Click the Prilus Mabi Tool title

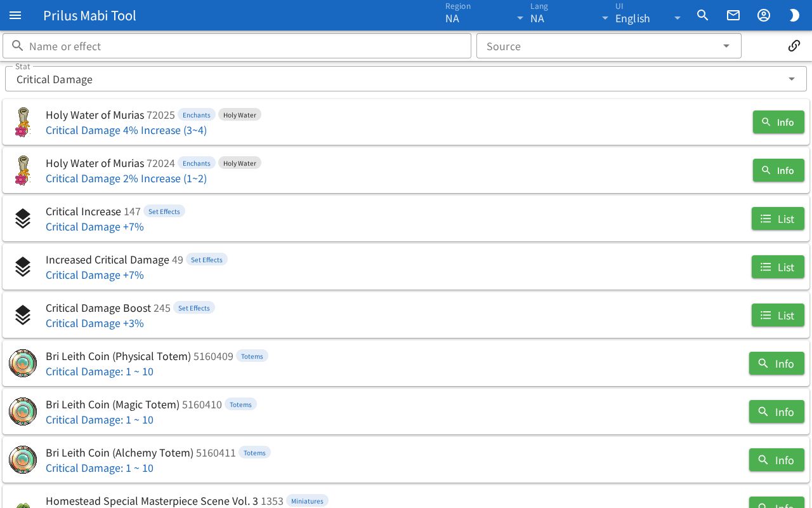(x=89, y=15)
